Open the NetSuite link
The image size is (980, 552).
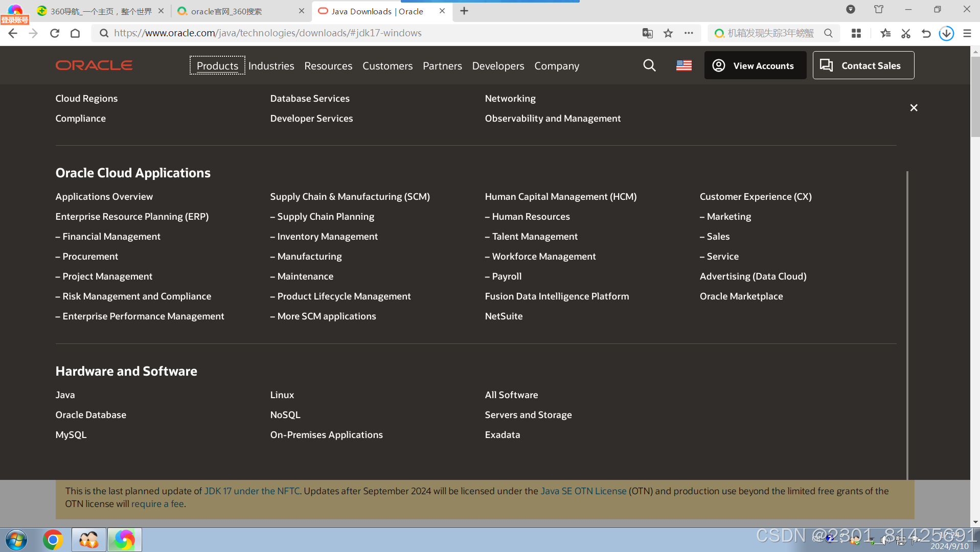tap(504, 316)
